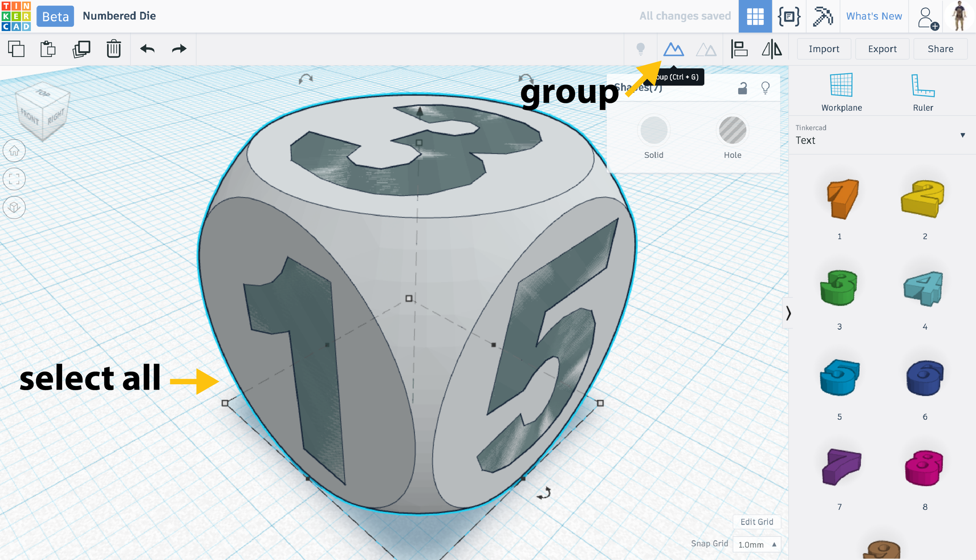
Task: Click the Home view button
Action: [14, 151]
